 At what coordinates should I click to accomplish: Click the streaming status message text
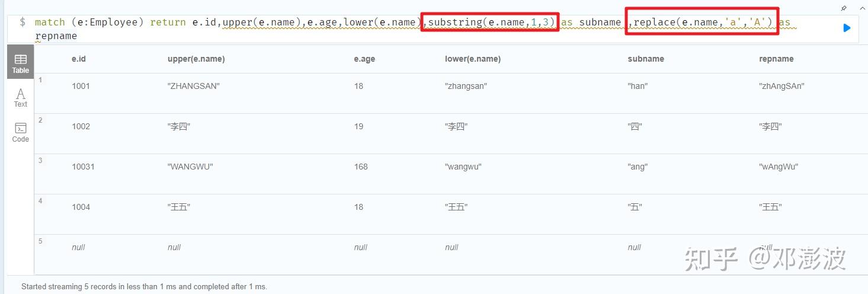click(144, 286)
